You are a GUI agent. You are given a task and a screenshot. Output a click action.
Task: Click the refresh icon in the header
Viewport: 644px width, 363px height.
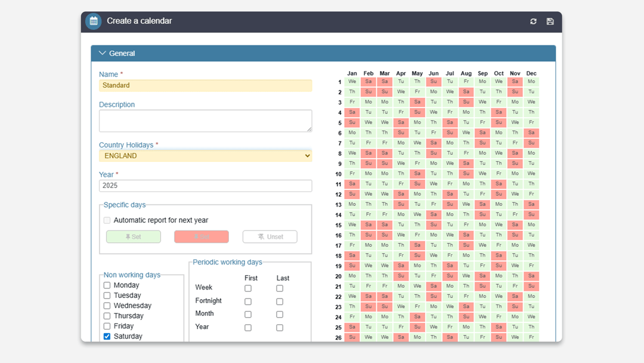click(x=533, y=21)
